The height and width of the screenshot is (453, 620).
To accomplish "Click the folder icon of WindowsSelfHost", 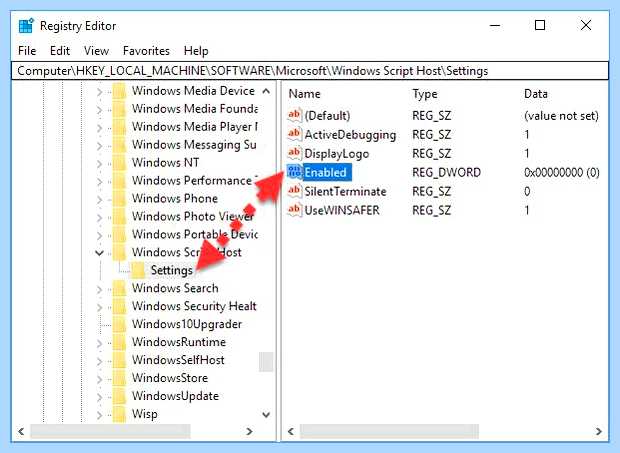I will pos(119,360).
